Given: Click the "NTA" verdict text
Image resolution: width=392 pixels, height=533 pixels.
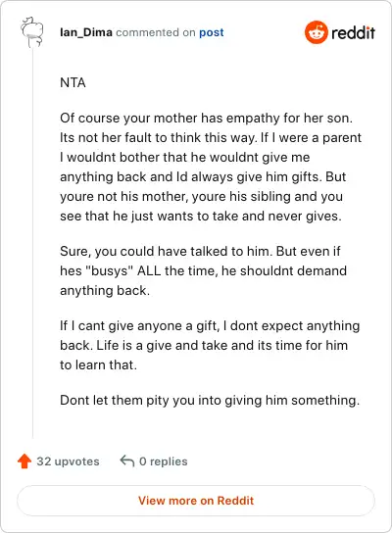Looking at the screenshot, I should pyautogui.click(x=73, y=82).
